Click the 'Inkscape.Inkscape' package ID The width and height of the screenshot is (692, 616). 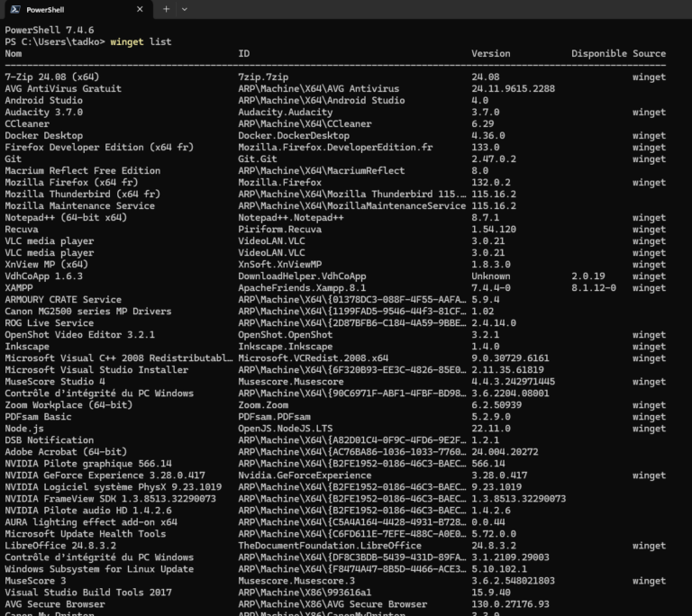(x=285, y=347)
